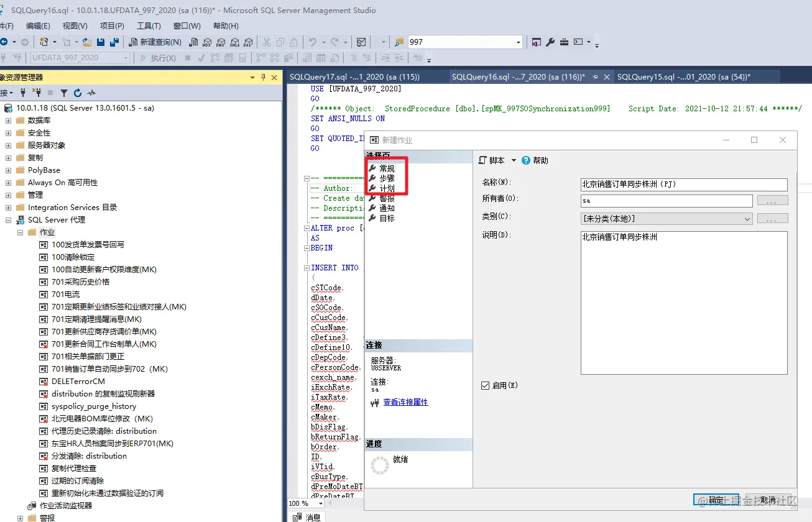Viewport: 812px width, 522px height.
Task: Select the 常规 page
Action: (387, 168)
